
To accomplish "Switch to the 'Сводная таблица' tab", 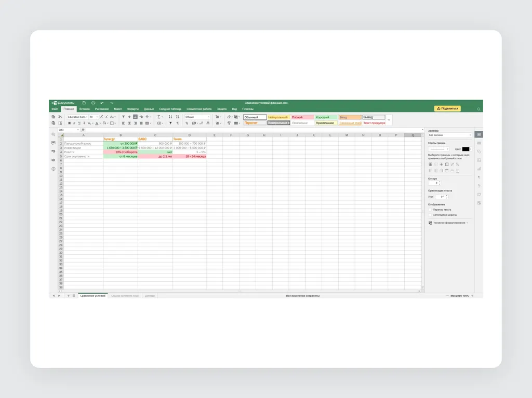I will pyautogui.click(x=170, y=109).
